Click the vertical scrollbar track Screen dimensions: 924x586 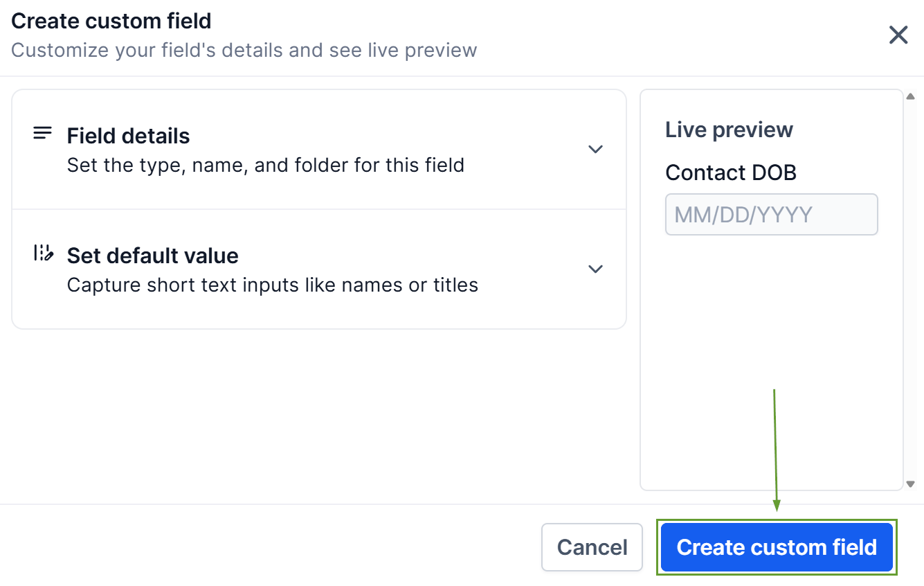point(911,291)
